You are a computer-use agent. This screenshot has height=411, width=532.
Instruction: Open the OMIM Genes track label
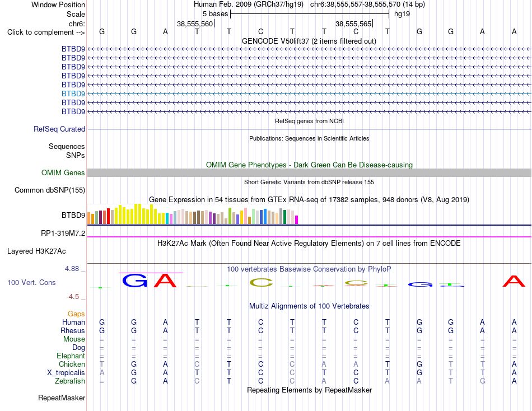click(63, 173)
